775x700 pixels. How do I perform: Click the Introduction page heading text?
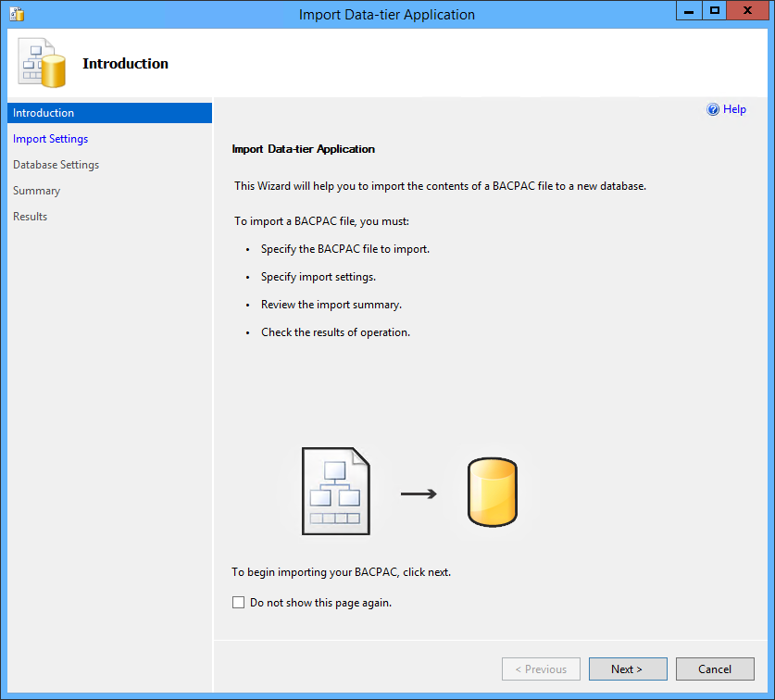125,63
